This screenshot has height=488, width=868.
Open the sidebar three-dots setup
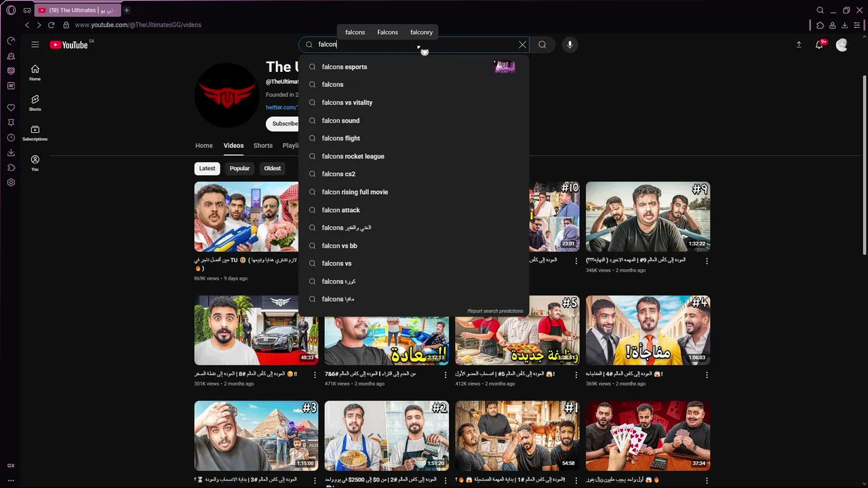(11, 481)
